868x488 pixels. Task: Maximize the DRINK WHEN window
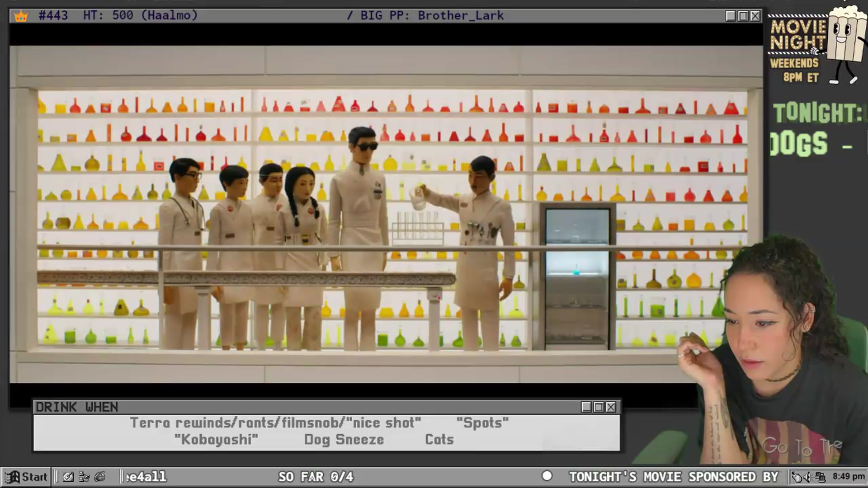[x=599, y=407]
